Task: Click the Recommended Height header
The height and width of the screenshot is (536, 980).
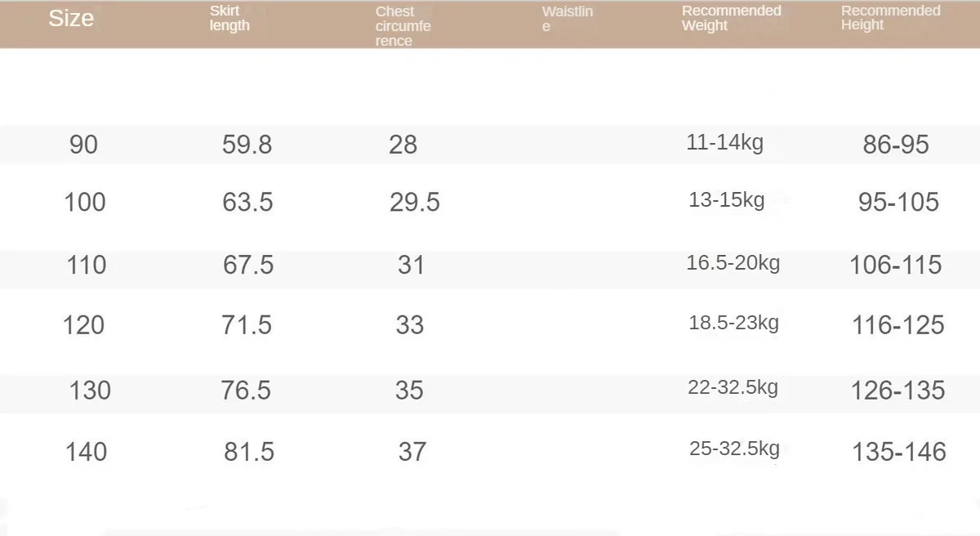Action: (x=890, y=18)
